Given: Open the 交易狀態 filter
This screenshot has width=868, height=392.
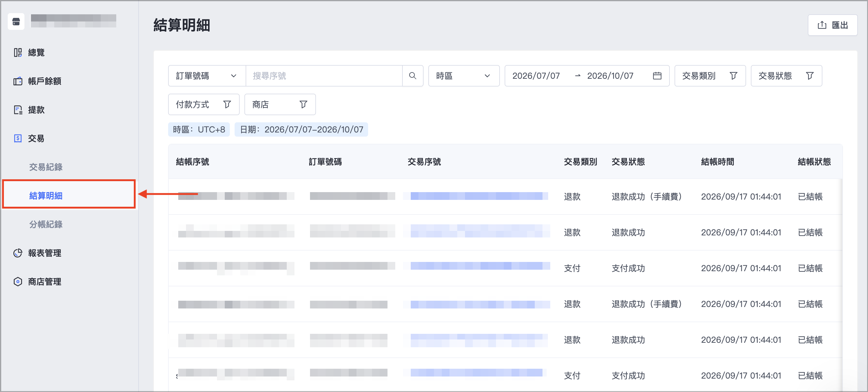Looking at the screenshot, I should (x=786, y=76).
